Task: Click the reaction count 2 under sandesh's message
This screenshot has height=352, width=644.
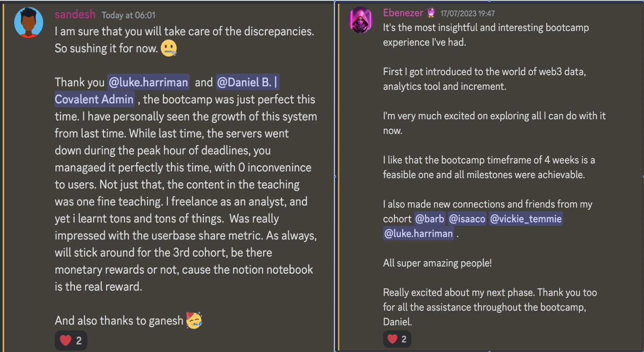Action: 79,341
